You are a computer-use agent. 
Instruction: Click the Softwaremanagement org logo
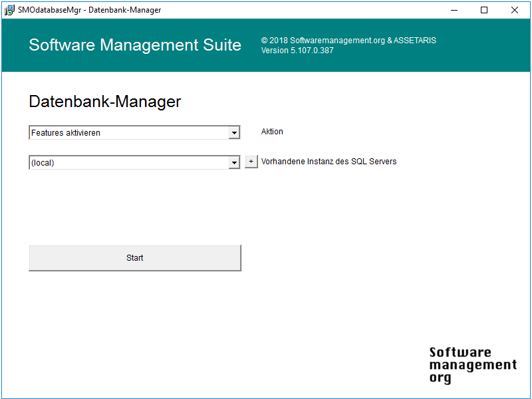[472, 365]
